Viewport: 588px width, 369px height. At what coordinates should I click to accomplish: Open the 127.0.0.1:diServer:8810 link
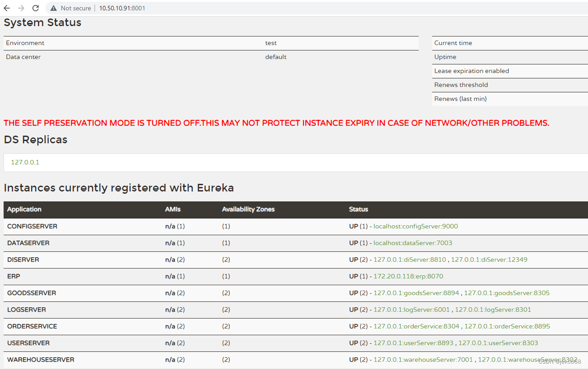click(x=410, y=260)
